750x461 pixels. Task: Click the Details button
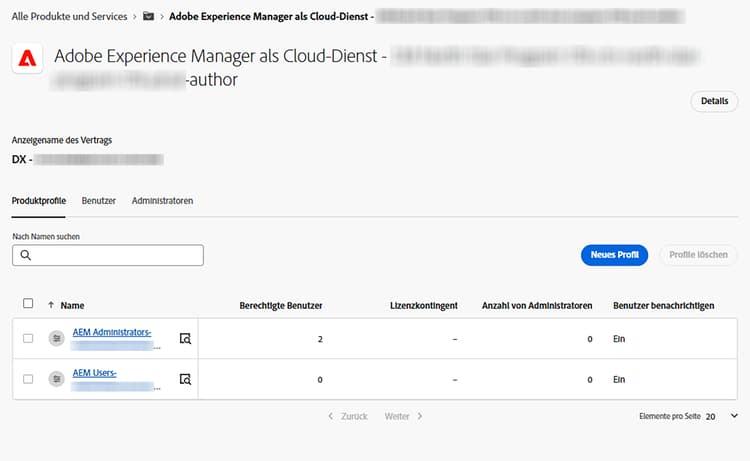coord(714,101)
